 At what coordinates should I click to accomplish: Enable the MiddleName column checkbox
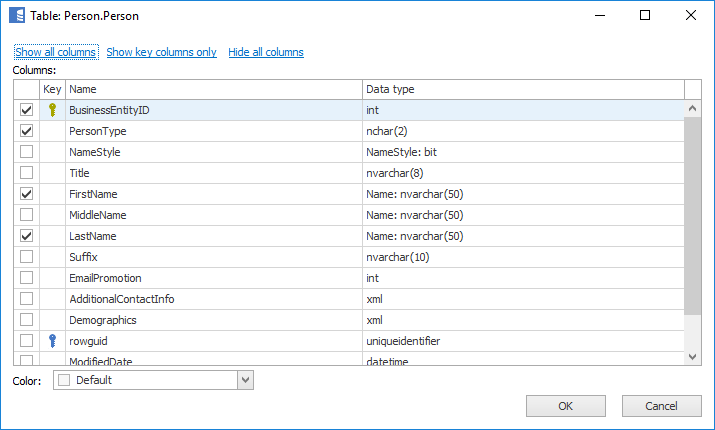(x=27, y=215)
